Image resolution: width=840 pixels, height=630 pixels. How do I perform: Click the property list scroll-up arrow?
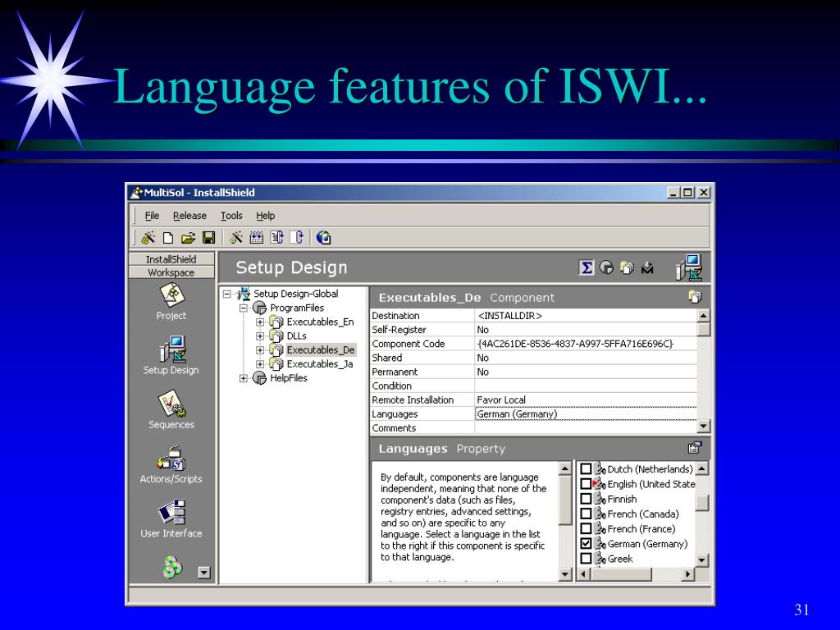point(703,316)
